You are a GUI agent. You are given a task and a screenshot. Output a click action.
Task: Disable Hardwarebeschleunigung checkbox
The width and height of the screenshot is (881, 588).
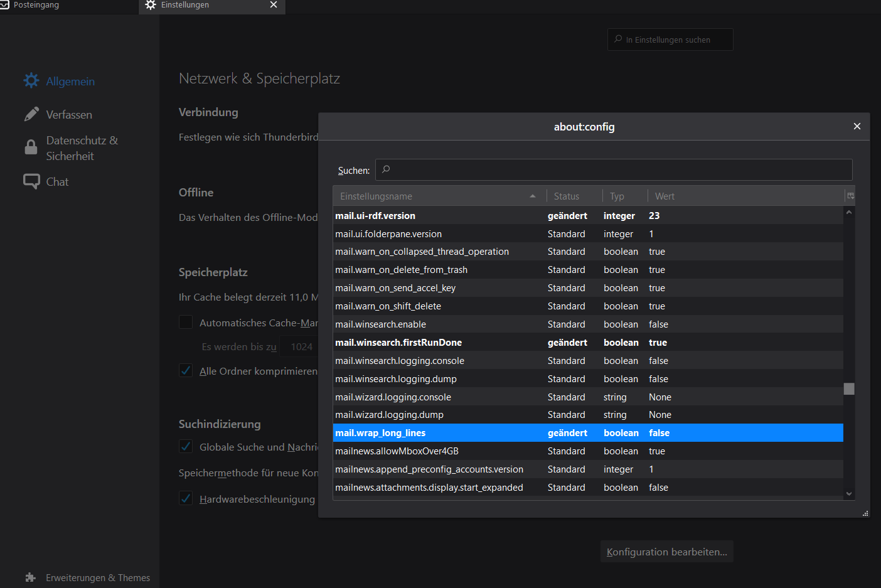coord(186,498)
